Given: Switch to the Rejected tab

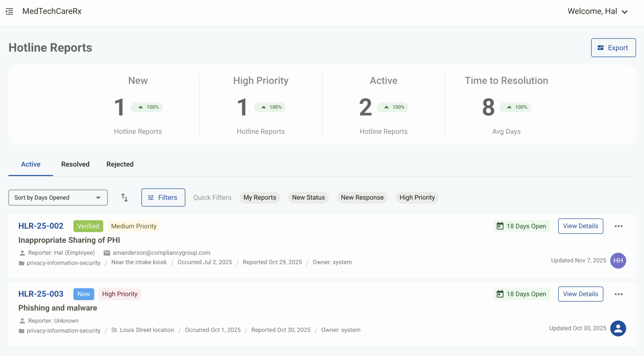Looking at the screenshot, I should (x=120, y=164).
